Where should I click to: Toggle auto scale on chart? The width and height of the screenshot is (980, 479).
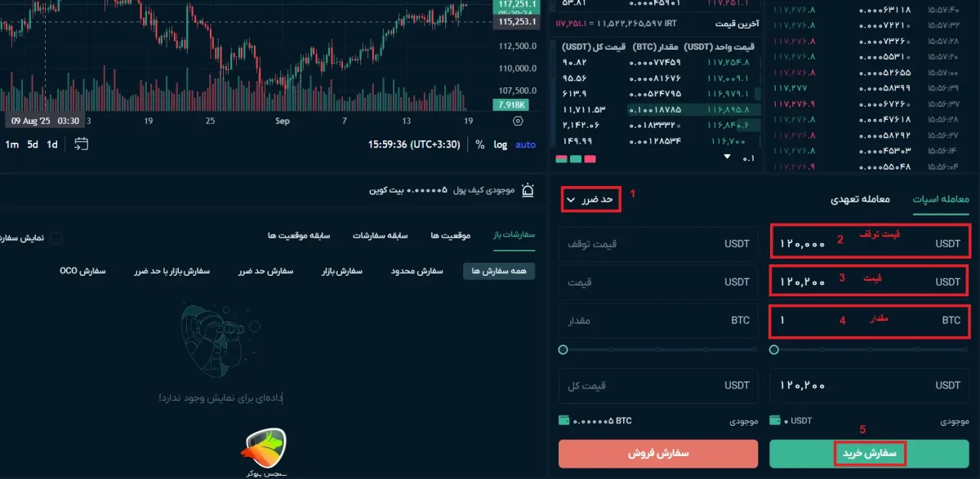pos(526,144)
